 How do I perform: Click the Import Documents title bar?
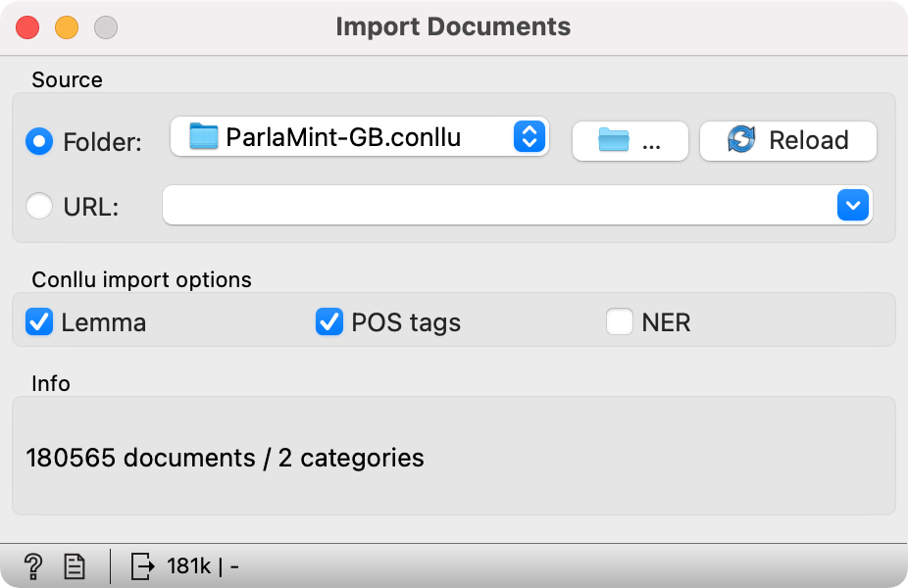point(453,26)
